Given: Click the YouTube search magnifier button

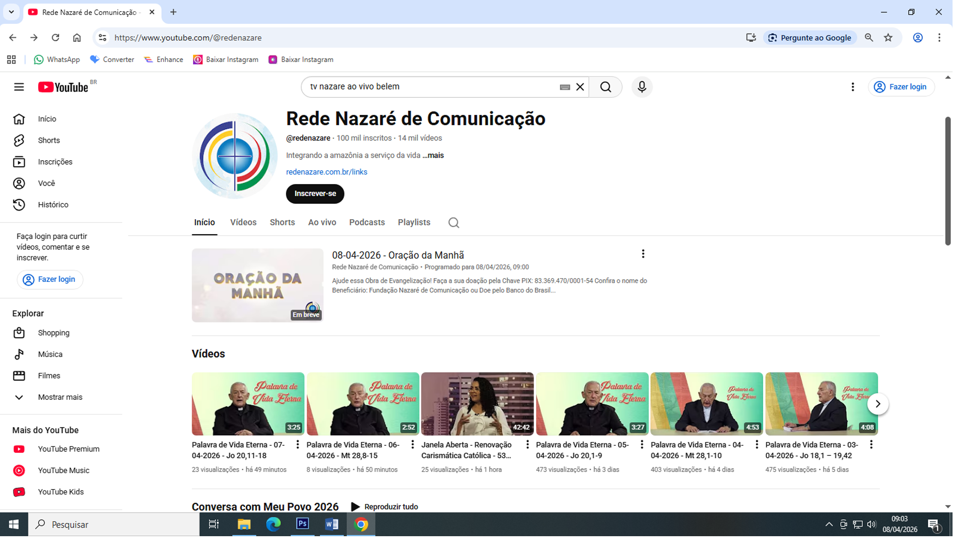Looking at the screenshot, I should pos(605,87).
